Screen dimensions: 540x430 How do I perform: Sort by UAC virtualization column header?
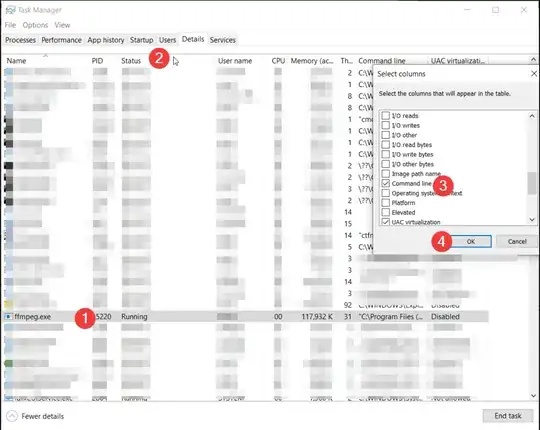tap(458, 61)
